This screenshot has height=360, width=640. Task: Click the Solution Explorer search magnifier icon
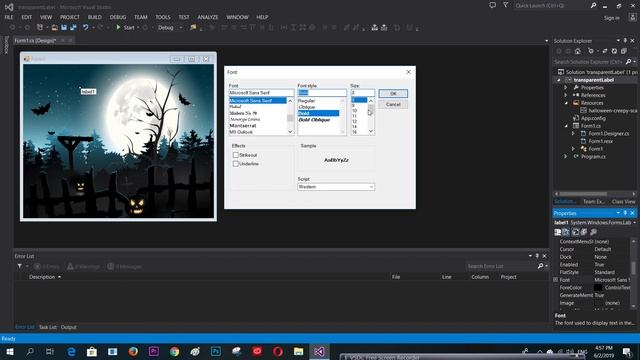[x=628, y=62]
